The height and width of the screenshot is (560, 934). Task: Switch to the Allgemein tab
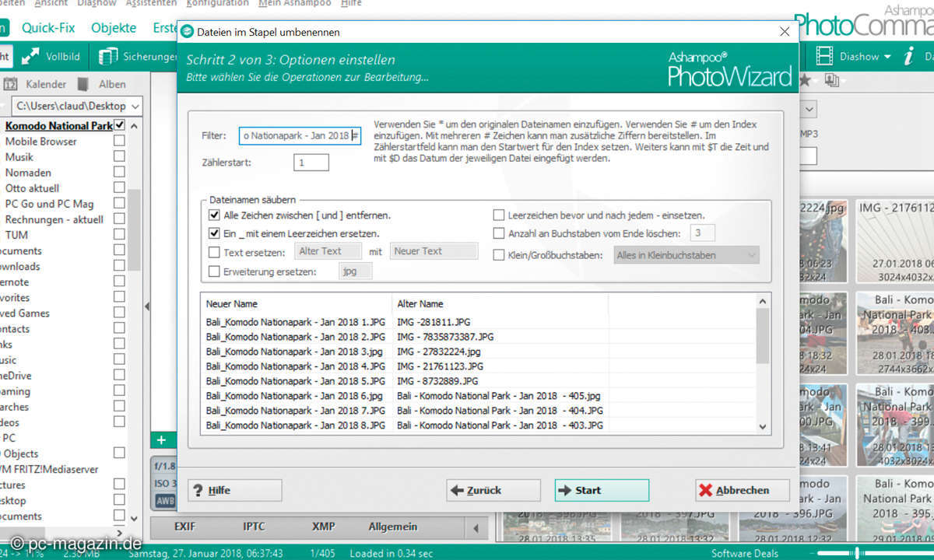tap(393, 527)
